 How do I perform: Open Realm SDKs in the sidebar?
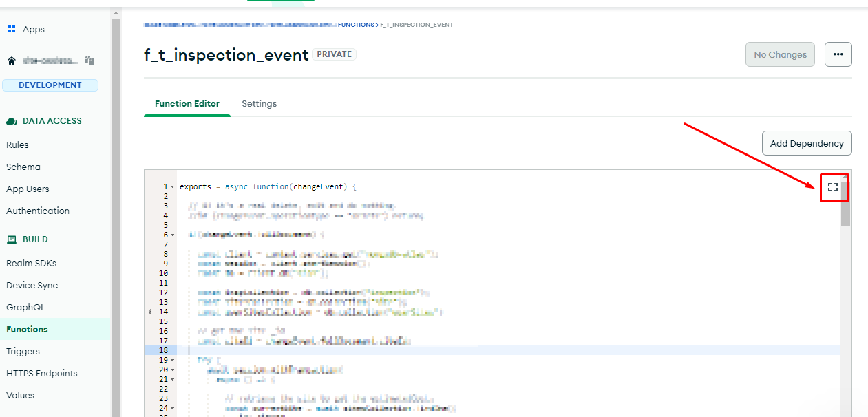(31, 263)
